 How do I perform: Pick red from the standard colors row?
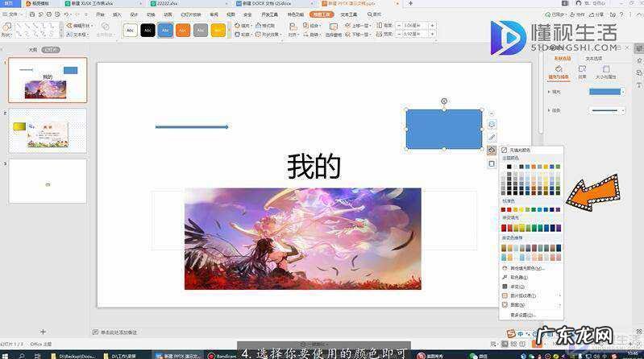click(509, 209)
